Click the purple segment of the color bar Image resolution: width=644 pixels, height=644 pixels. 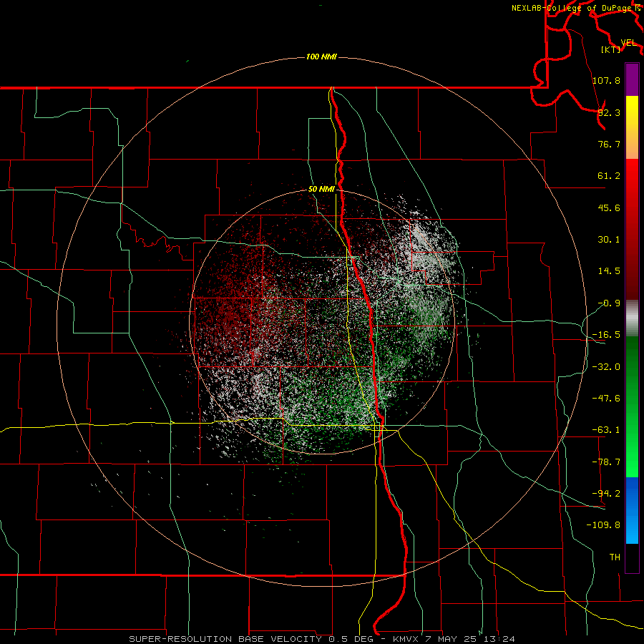[x=632, y=80]
